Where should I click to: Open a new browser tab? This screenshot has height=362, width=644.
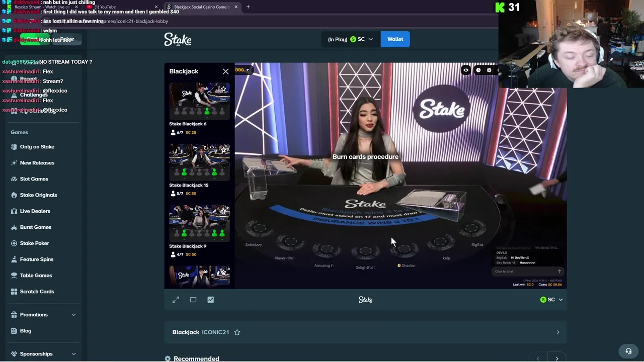click(248, 7)
